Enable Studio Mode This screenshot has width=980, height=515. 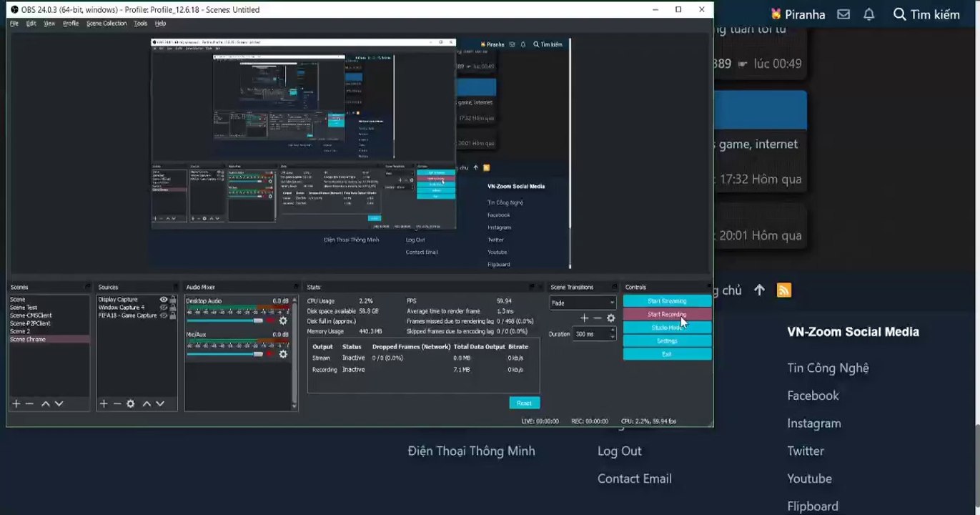(668, 328)
